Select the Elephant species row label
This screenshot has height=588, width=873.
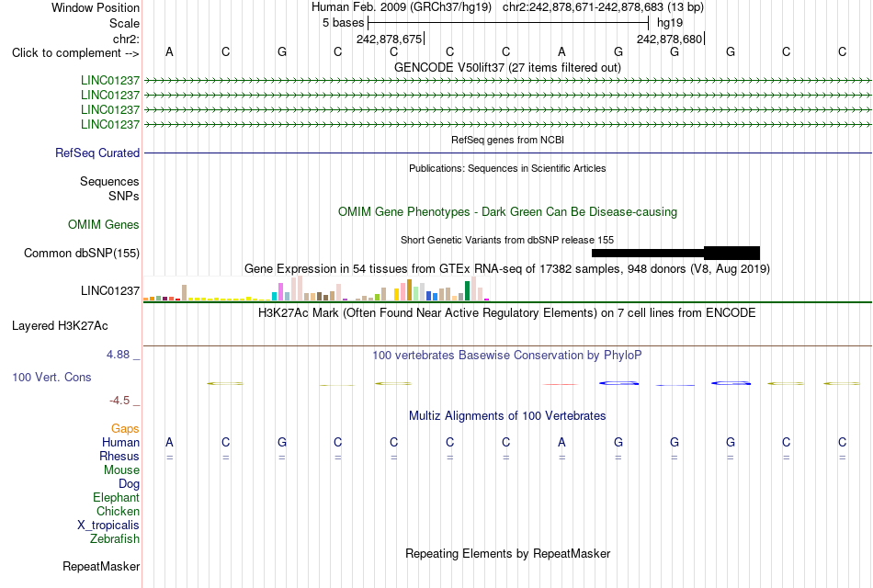116,497
